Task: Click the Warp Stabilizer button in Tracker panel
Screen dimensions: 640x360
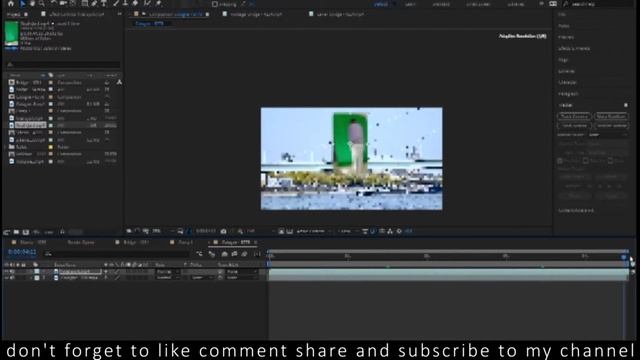Action: tap(611, 116)
